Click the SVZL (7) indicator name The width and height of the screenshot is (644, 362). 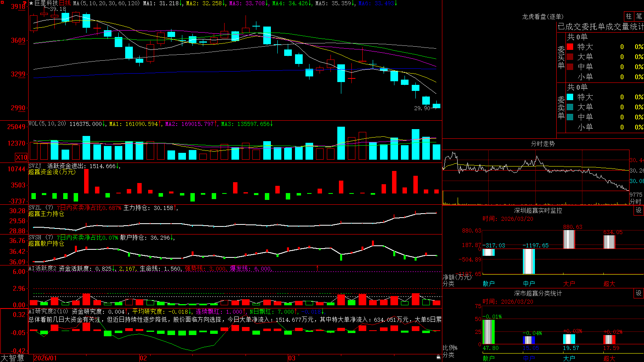(x=41, y=208)
